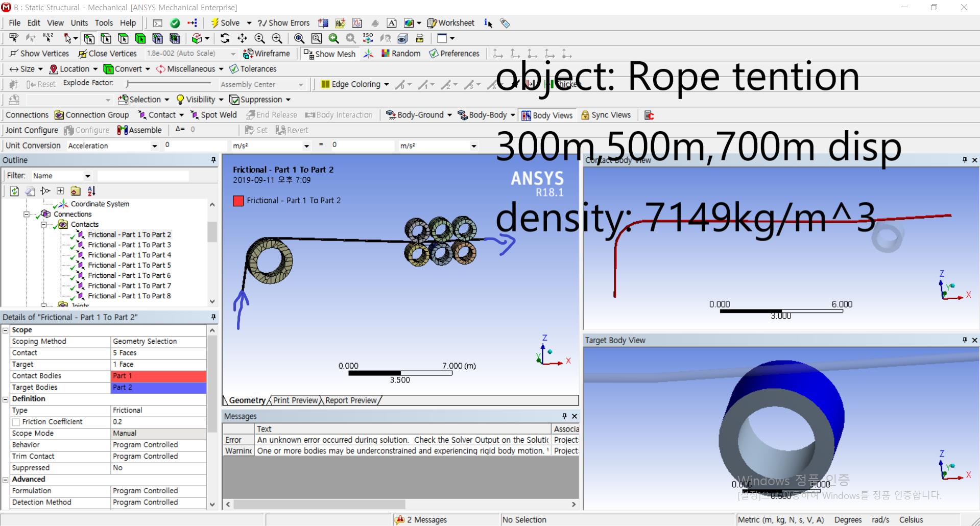
Task: Collapse the Scope section in Details
Action: tap(6, 330)
